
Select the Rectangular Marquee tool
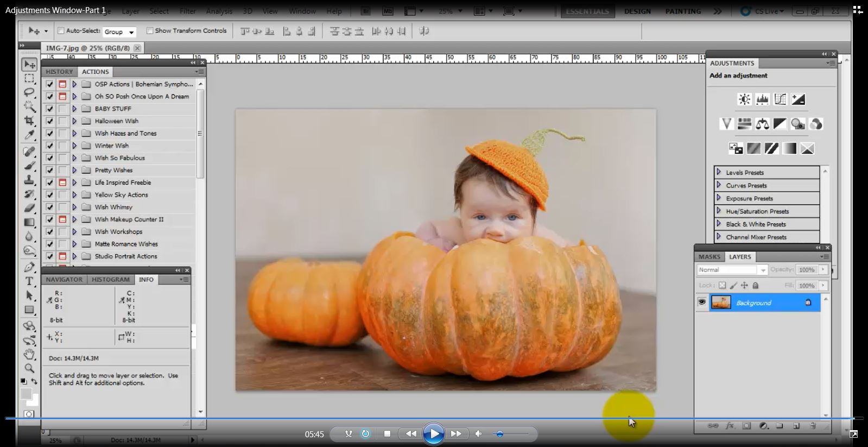pyautogui.click(x=29, y=79)
